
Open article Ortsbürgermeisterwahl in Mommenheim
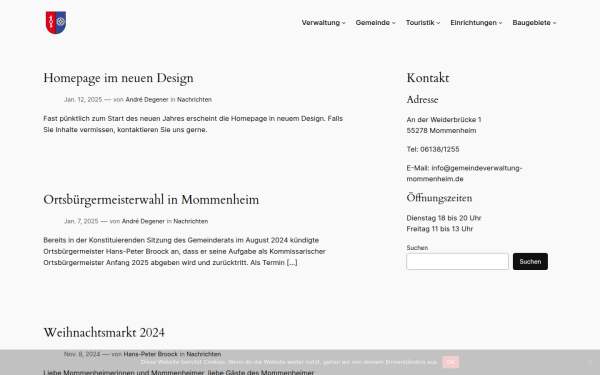tap(151, 200)
